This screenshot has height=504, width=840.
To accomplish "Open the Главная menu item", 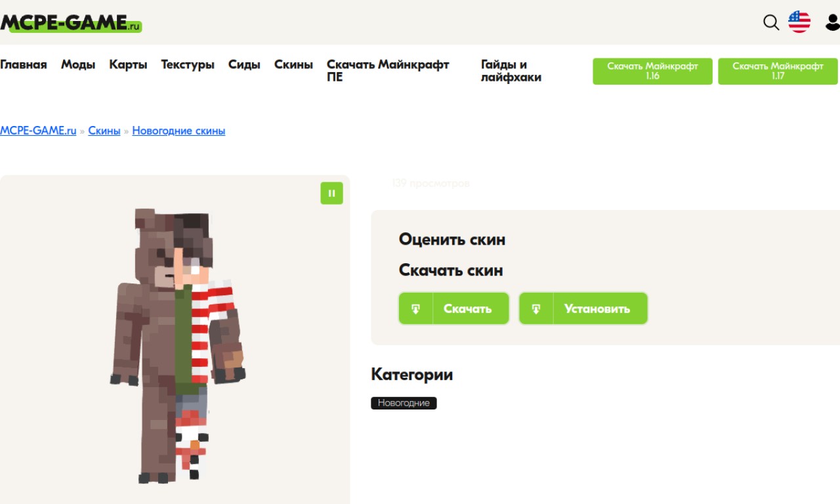I will click(24, 64).
